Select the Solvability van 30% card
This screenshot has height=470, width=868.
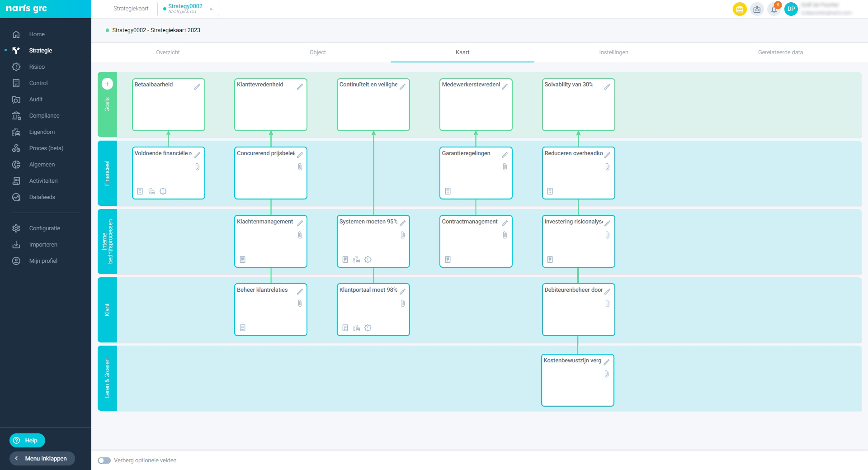click(578, 109)
